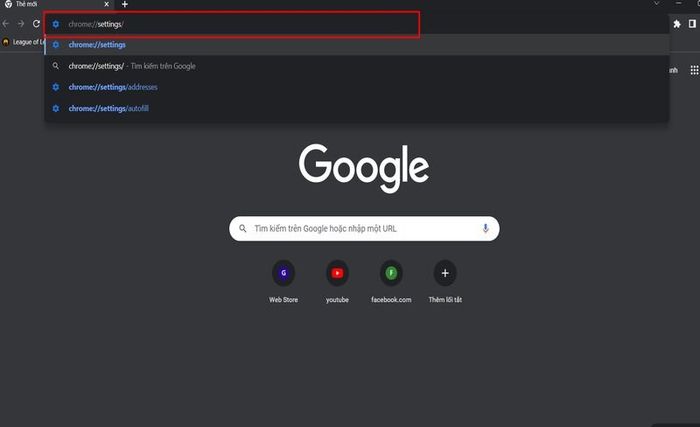Close the 'Thẻ mới' tab
The image size is (700, 427).
(x=106, y=4)
